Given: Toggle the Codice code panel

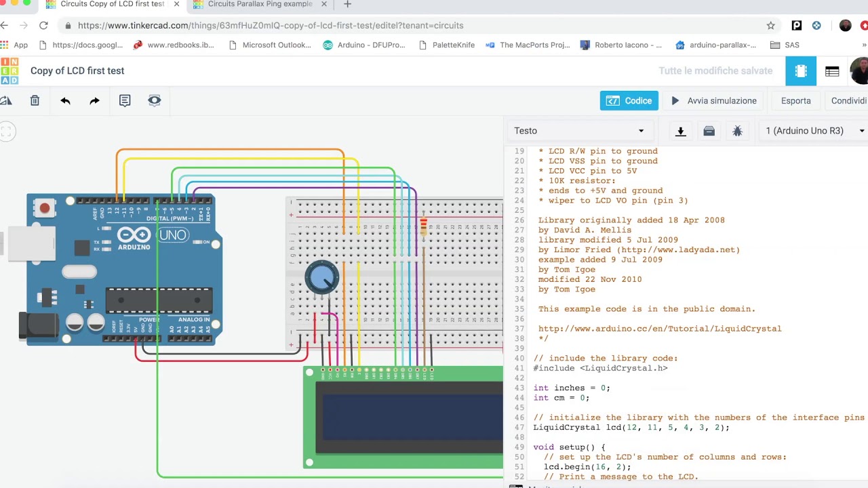Looking at the screenshot, I should pos(629,100).
